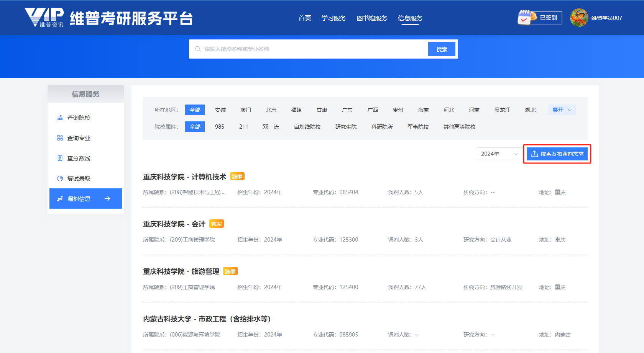The width and height of the screenshot is (644, 353).
Task: Click the 复试录取 pie icon
Action: pyautogui.click(x=60, y=178)
